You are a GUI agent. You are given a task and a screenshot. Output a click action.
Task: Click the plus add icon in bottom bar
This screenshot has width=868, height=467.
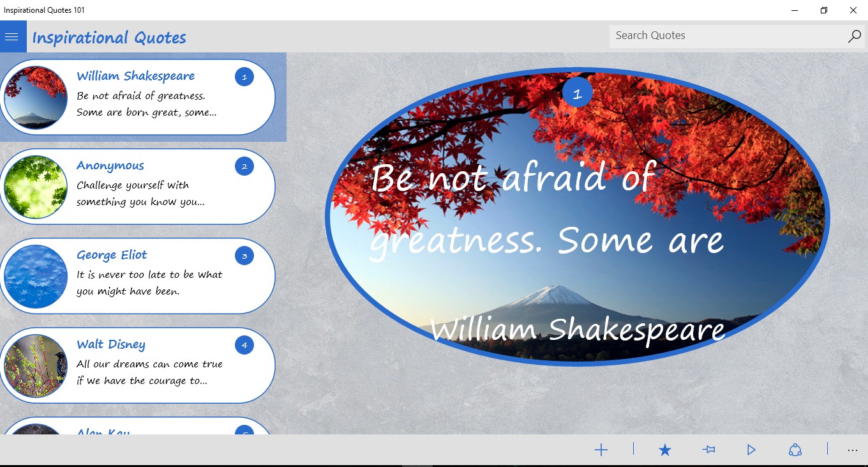(x=601, y=450)
